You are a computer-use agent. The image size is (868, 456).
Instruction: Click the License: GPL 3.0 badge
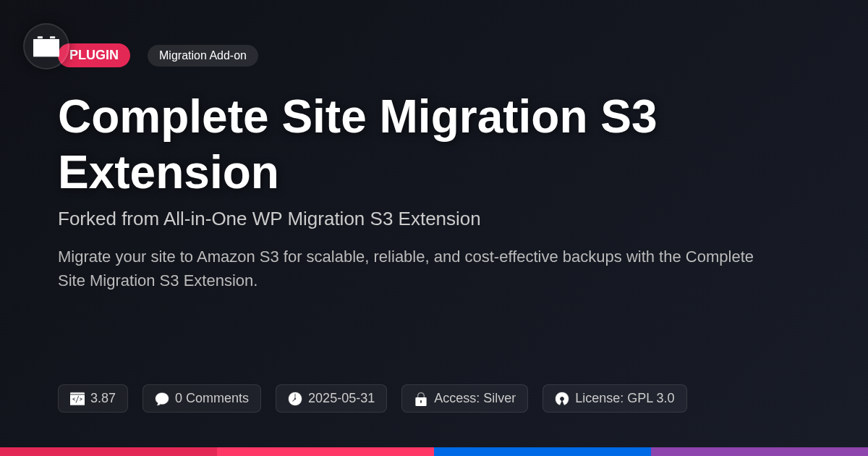615,399
